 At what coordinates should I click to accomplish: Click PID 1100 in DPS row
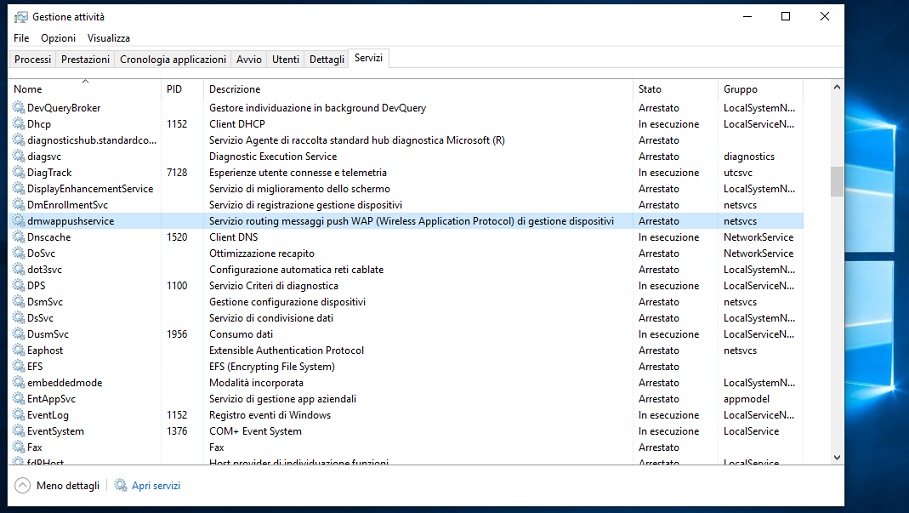177,286
